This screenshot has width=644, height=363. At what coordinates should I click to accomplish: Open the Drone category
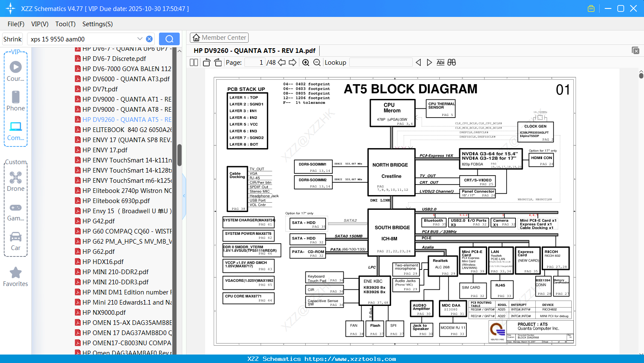tap(16, 181)
